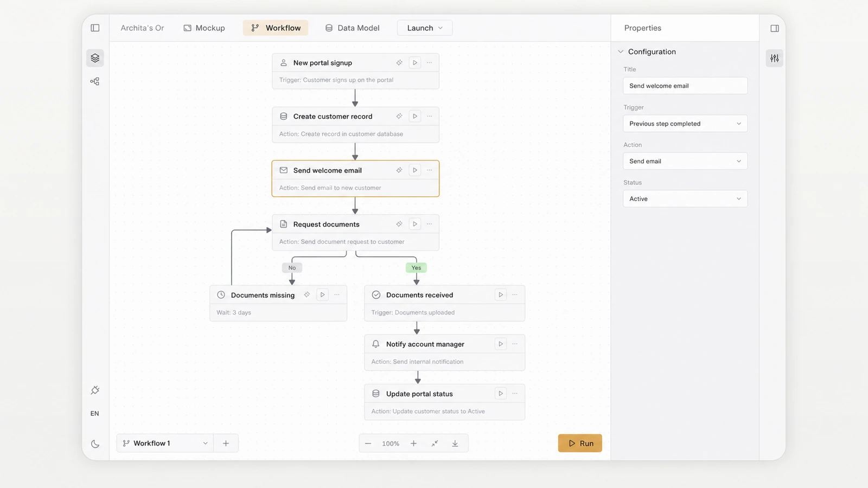
Task: Toggle dark mode moon icon
Action: [x=95, y=444]
